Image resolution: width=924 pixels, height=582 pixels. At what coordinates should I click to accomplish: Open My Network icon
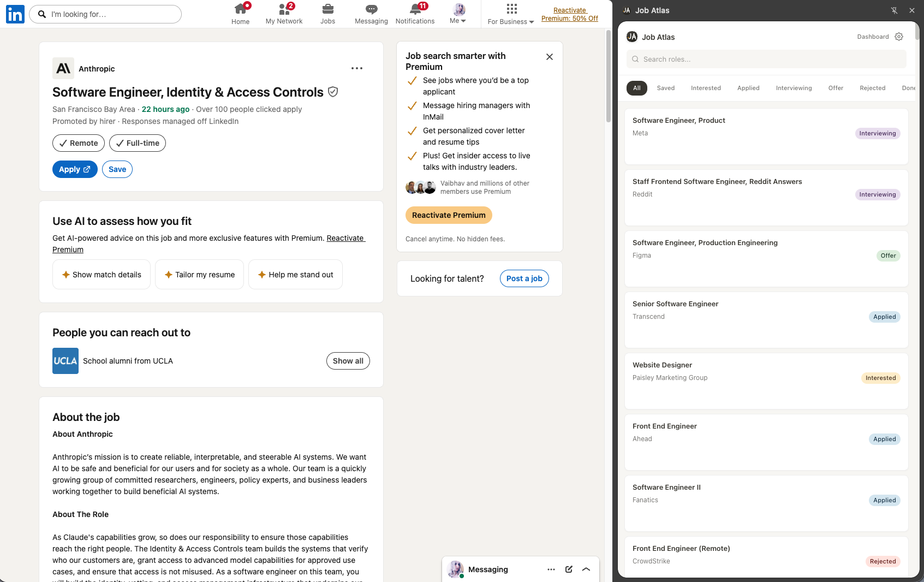tap(284, 9)
